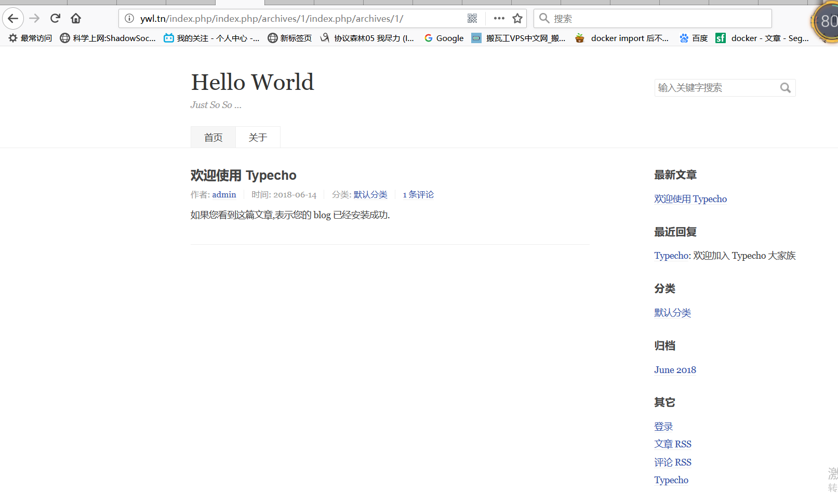Open the 1 条评论 comments link

[418, 194]
